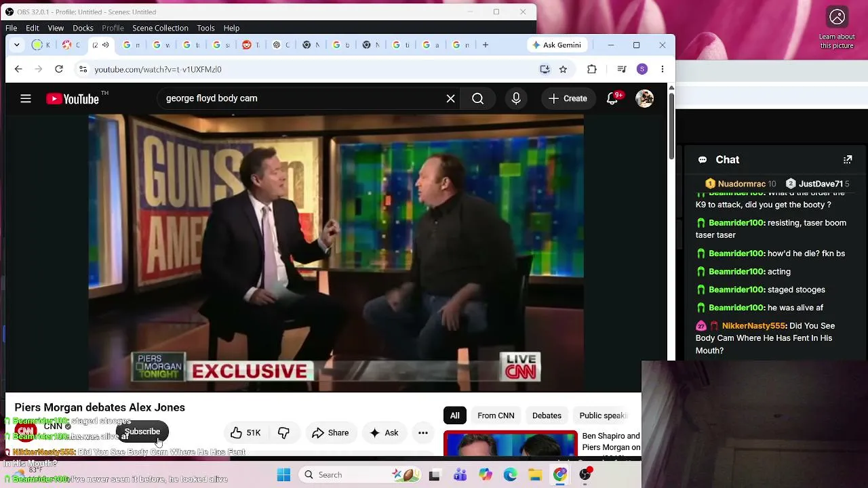Screen dimensions: 868x488
Task: Open the OBS Docks menu
Action: pyautogui.click(x=83, y=28)
